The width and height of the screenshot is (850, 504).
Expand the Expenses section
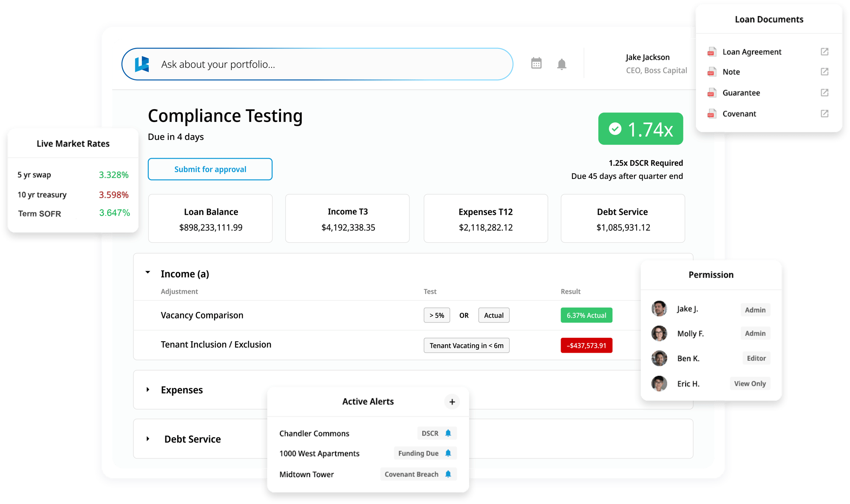coord(148,390)
